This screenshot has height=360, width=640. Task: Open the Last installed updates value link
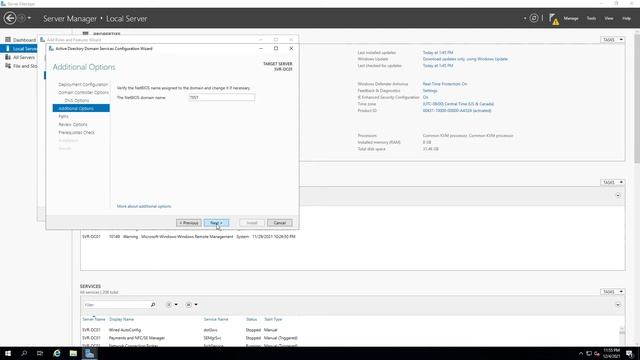[x=438, y=53]
